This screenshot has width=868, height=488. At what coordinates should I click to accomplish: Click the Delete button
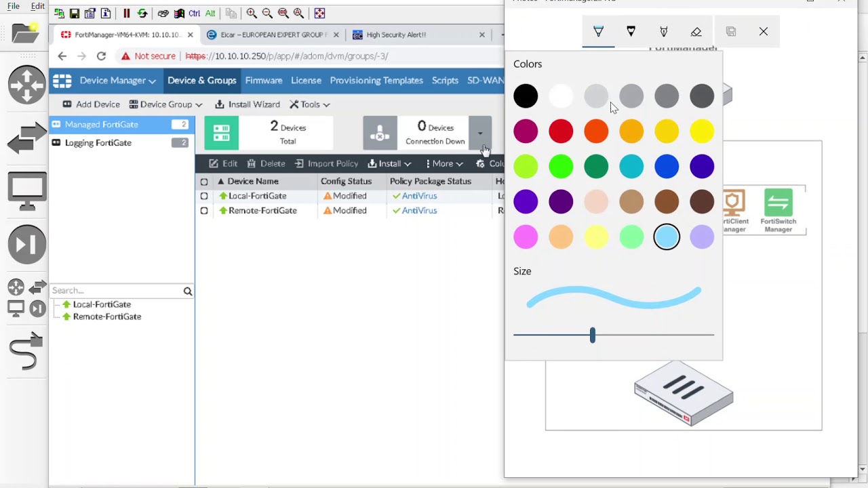coord(266,163)
